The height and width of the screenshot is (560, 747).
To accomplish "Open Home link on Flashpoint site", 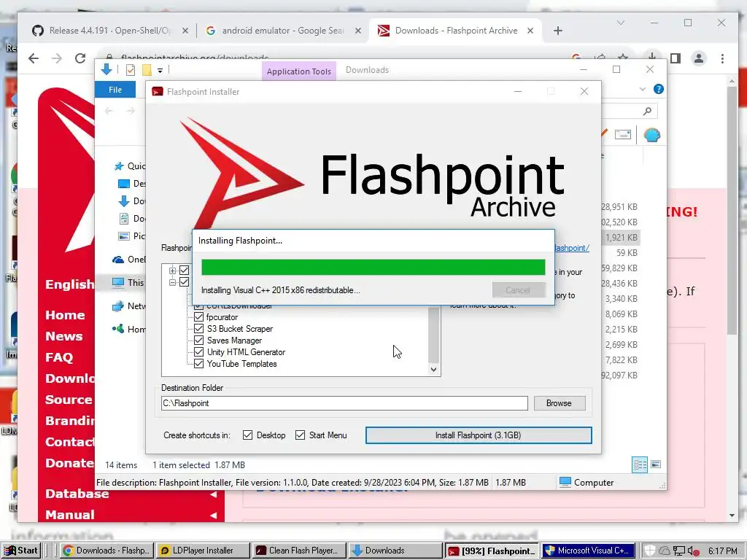I will click(65, 315).
